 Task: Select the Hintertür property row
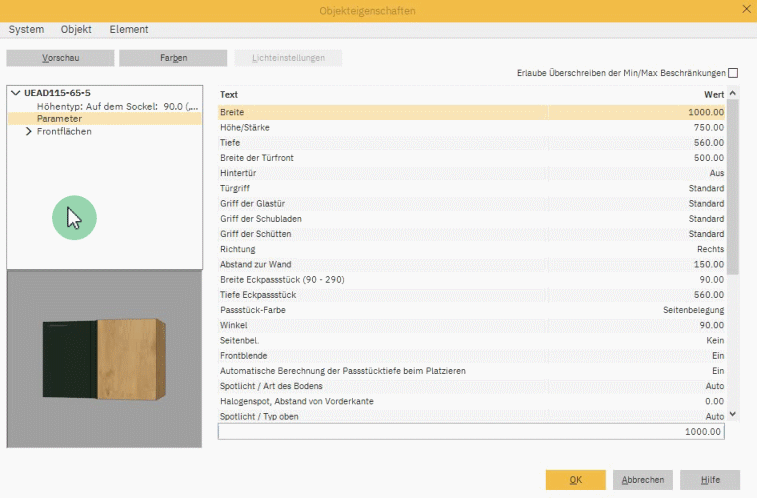tap(472, 173)
